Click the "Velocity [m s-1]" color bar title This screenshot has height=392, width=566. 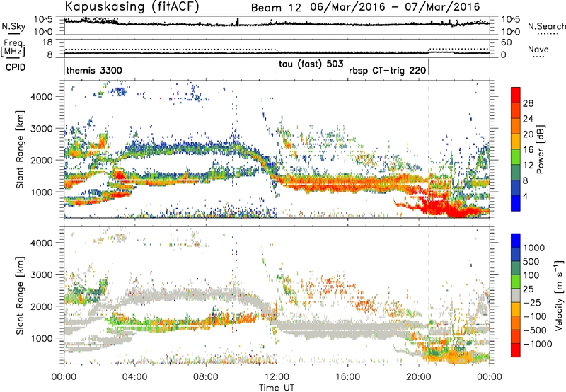click(559, 295)
